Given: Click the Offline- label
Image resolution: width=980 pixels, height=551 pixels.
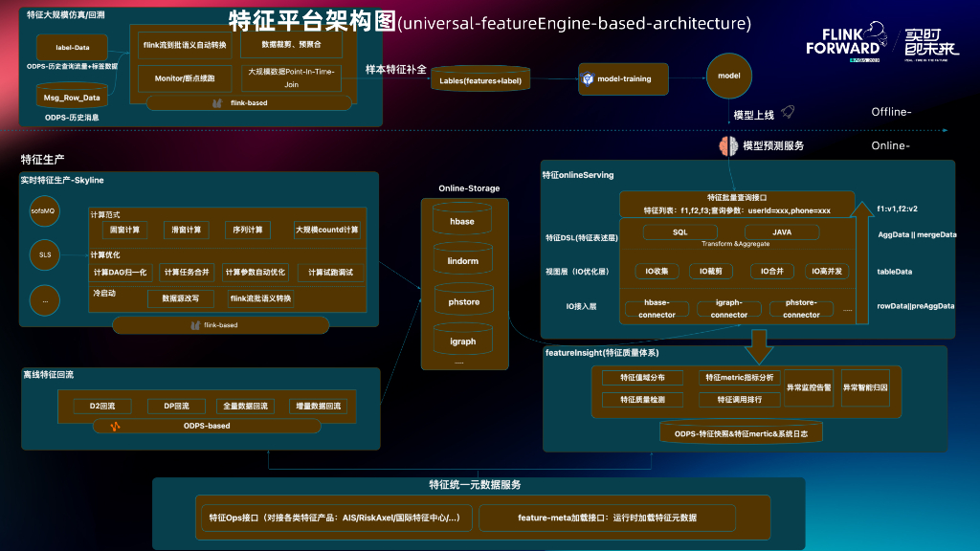Looking at the screenshot, I should point(891,113).
